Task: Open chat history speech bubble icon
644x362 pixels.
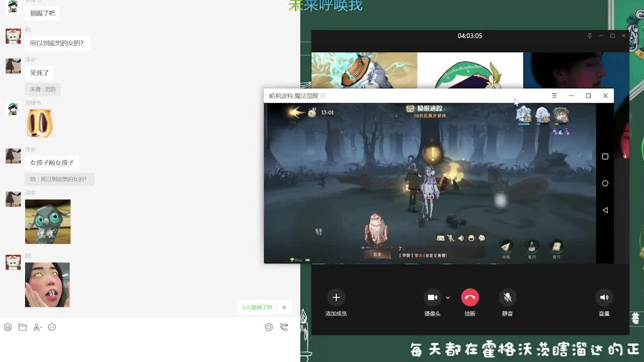Action: 52,327
